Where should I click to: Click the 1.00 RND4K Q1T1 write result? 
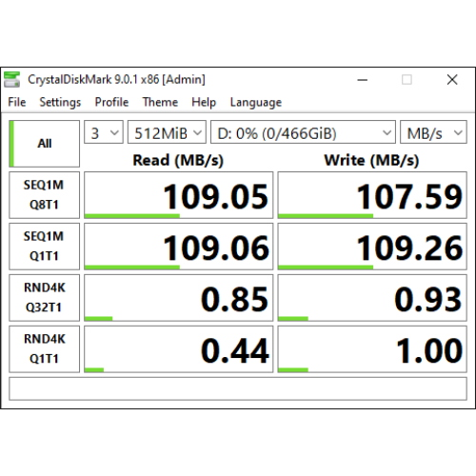(372, 349)
